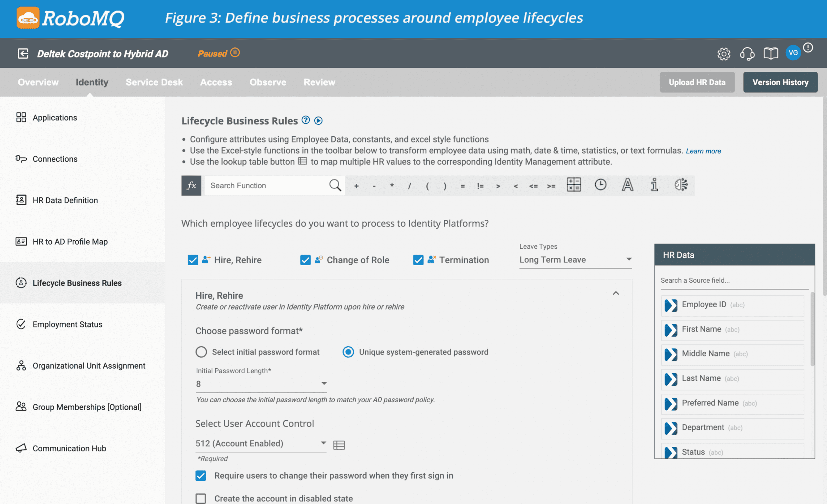Click lookup table icon next to User Account Control
The image size is (827, 504).
point(339,445)
